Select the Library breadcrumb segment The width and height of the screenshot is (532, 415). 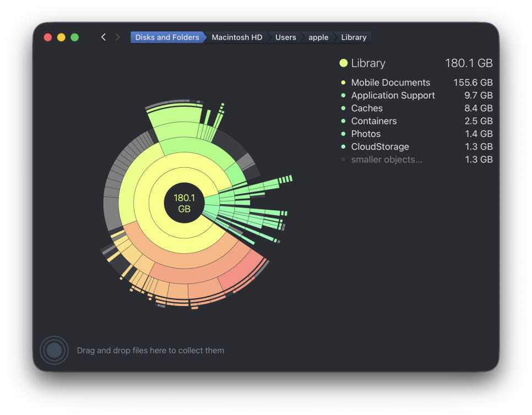pos(354,37)
